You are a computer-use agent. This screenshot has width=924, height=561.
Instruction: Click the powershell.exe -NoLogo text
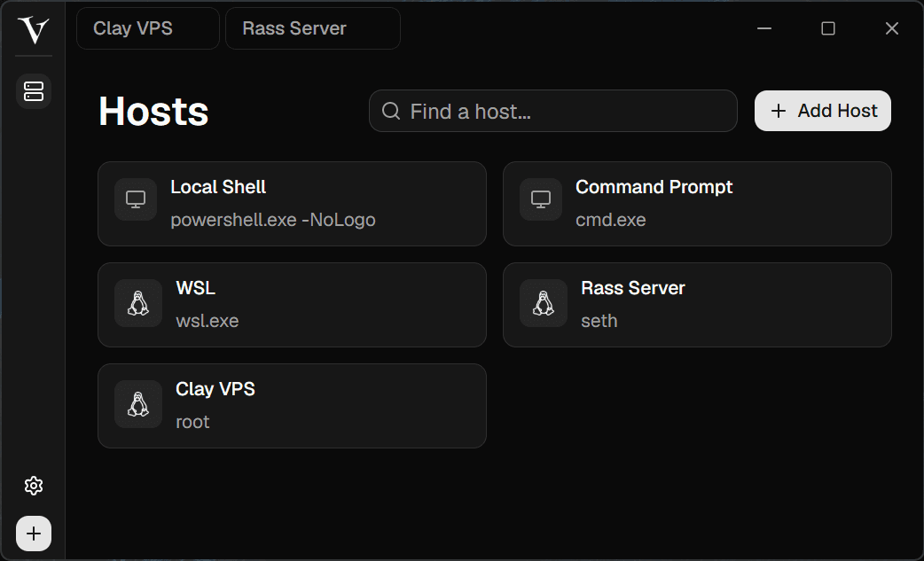coord(273,220)
